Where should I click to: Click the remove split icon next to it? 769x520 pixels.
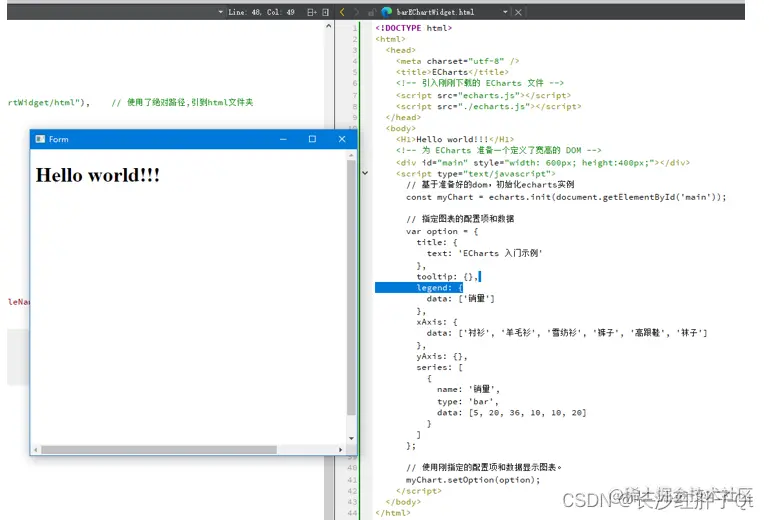325,12
